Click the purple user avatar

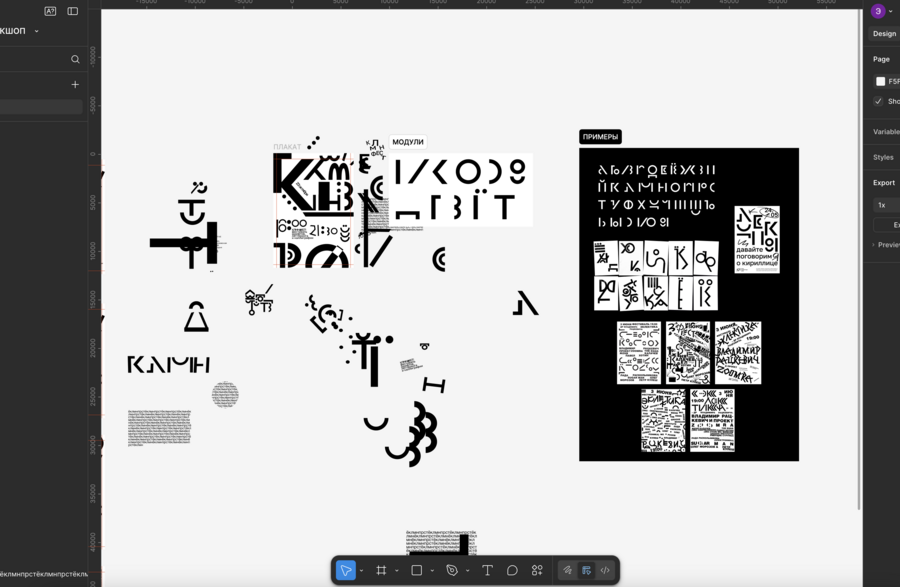(878, 11)
